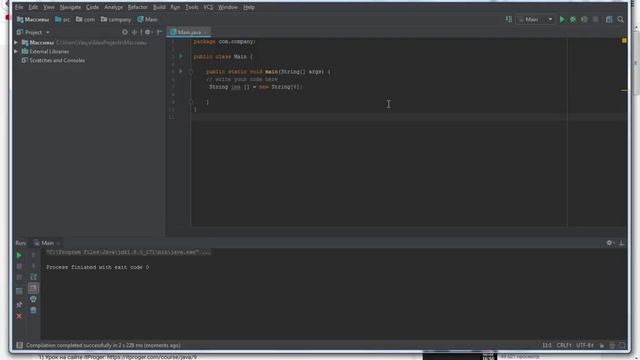640x360 pixels.
Task: Click the java.exe command link in console
Action: coord(128,252)
